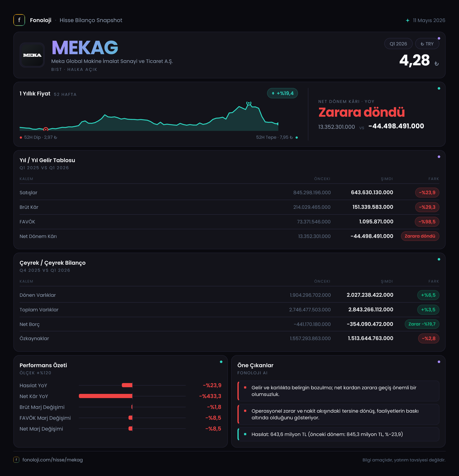Click the Hasılat 643,6 milyon TL highlight item

(338, 434)
